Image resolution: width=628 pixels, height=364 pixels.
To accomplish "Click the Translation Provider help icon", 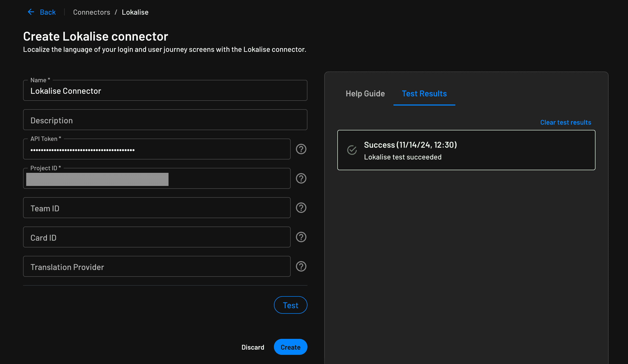I will [x=301, y=266].
